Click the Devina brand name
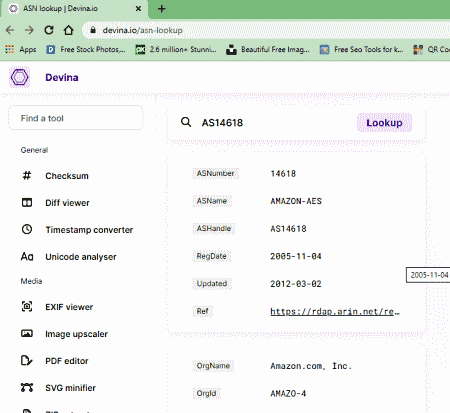450x413 pixels. [x=62, y=78]
